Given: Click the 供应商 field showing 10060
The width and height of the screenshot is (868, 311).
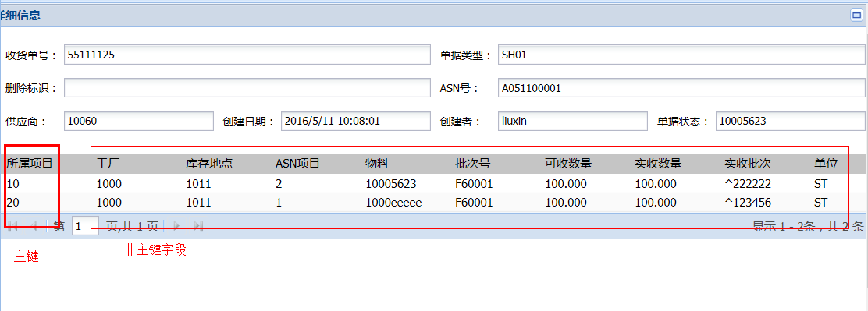Looking at the screenshot, I should (139, 121).
